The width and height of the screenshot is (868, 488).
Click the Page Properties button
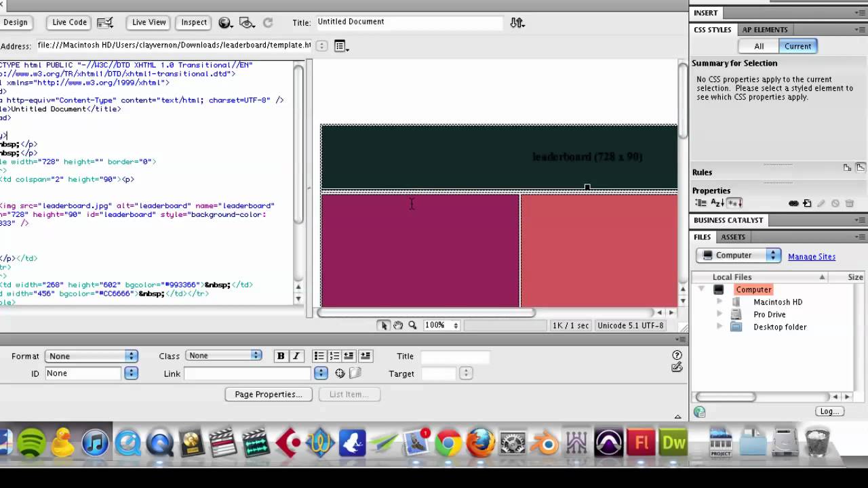coord(269,394)
